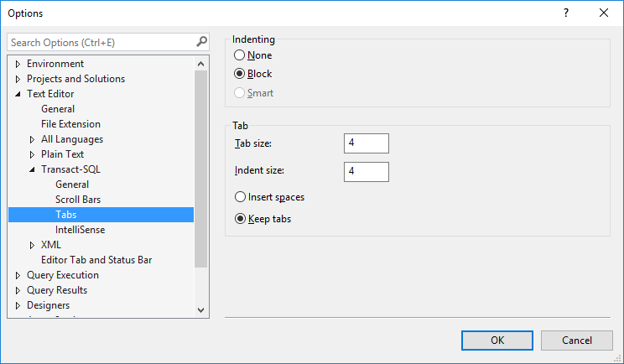The image size is (624, 364).
Task: Select All Languages tree label
Action: (x=72, y=139)
